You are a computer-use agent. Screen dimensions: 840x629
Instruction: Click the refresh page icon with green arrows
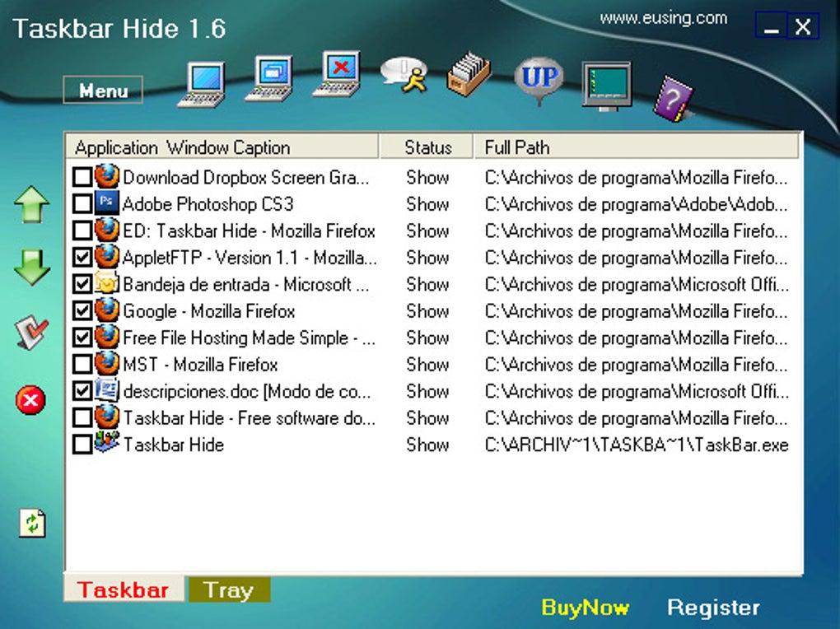coord(33,523)
